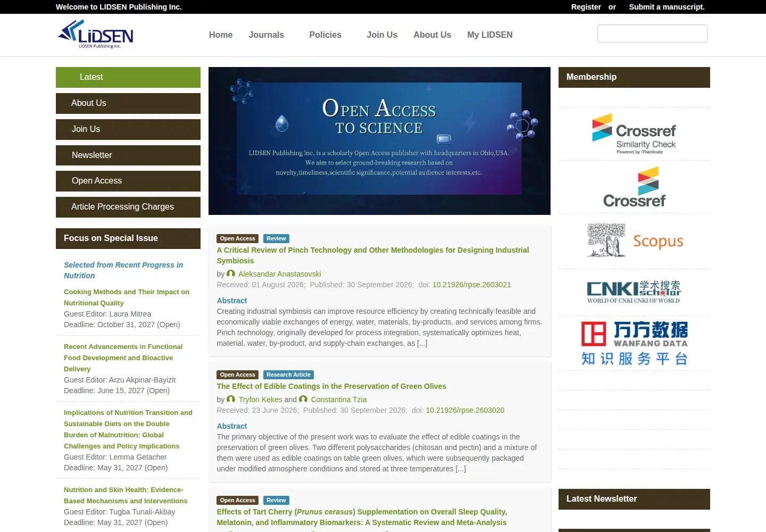Viewport: 766px width, 532px height.
Task: Open author Aleksandar Anastasovski's name link
Action: 280,274
